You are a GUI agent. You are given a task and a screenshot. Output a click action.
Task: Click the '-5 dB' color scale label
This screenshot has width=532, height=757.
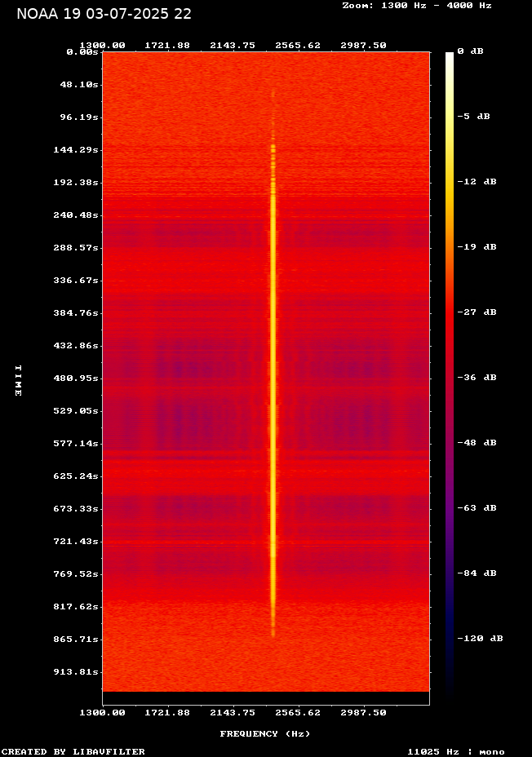[x=473, y=117]
